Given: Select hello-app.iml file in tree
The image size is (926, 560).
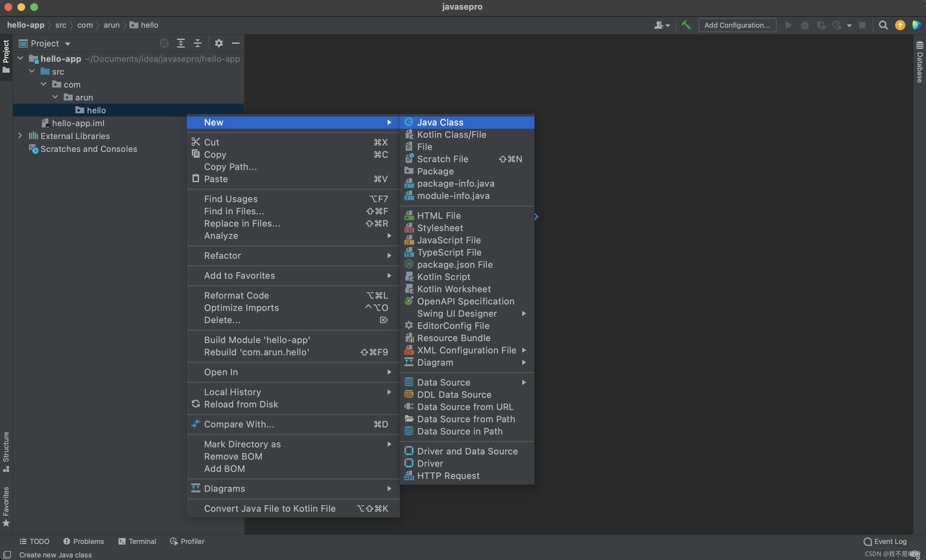Looking at the screenshot, I should (73, 123).
